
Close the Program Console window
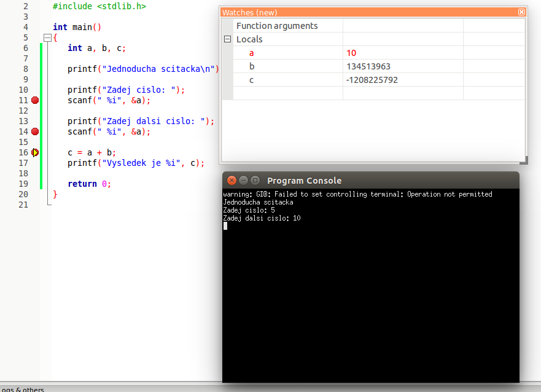click(x=232, y=181)
